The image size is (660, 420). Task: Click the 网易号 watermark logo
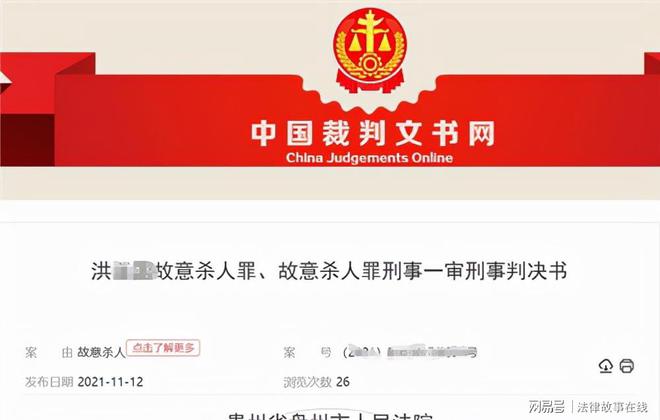pyautogui.click(x=546, y=407)
